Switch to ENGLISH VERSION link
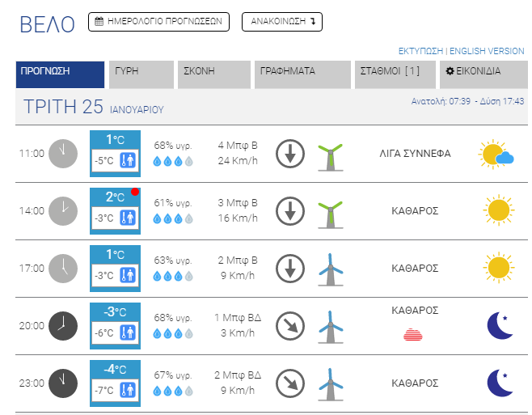 pos(487,51)
